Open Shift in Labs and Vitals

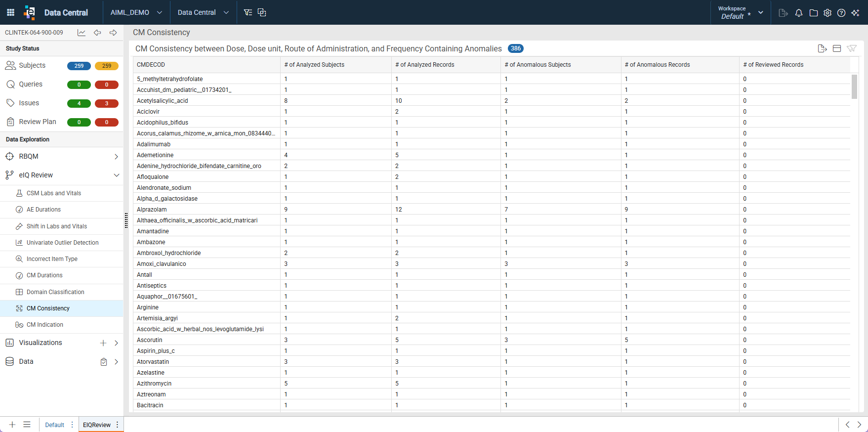point(61,226)
